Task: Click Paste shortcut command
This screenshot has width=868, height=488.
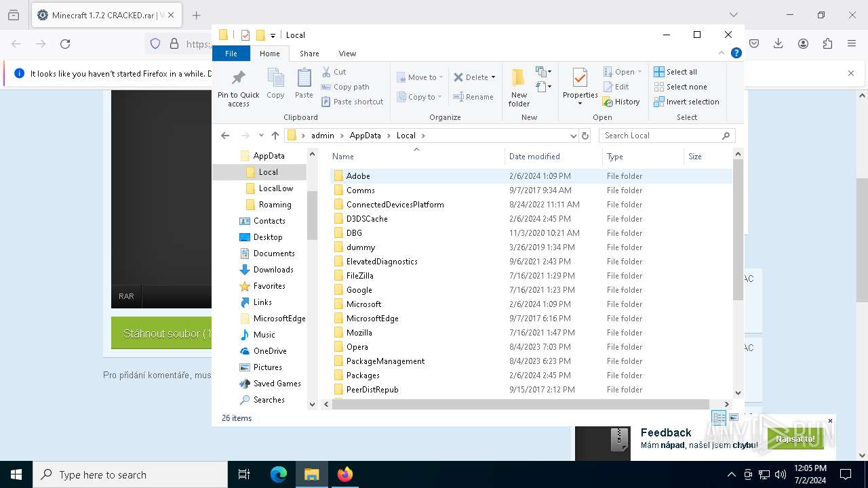Action: click(352, 102)
